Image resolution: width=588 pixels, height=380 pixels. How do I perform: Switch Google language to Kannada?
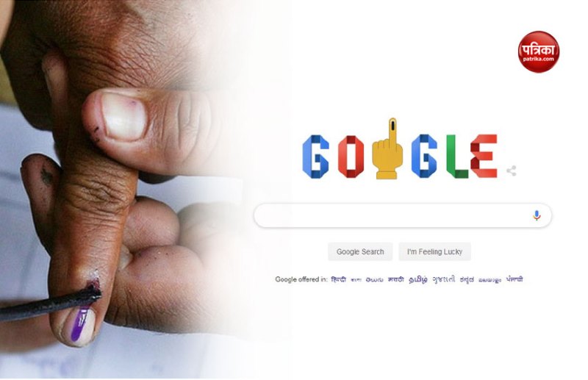coord(467,280)
